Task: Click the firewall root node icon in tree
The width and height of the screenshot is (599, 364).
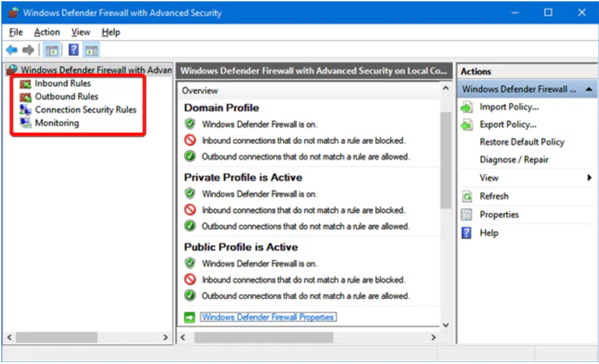Action: pos(12,70)
